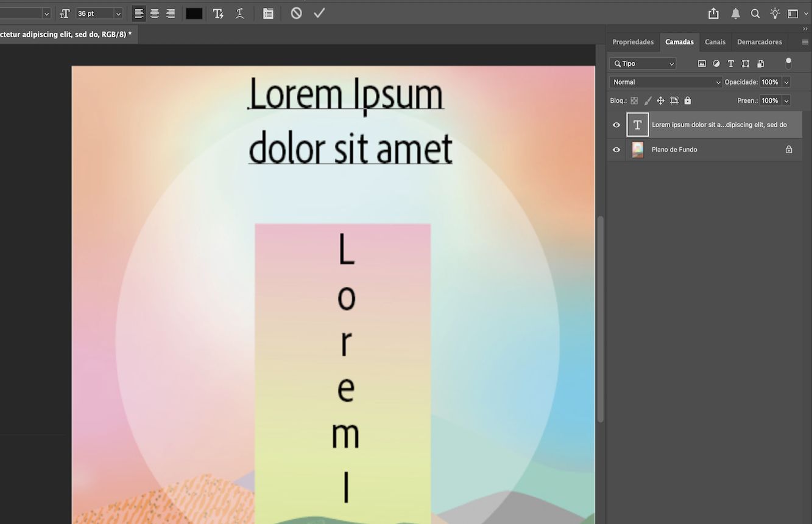Viewport: 812px width, 524px height.
Task: Open the Propriedades panel tab
Action: 633,41
